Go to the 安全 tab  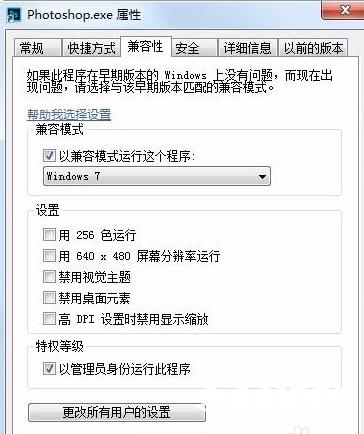(x=187, y=48)
